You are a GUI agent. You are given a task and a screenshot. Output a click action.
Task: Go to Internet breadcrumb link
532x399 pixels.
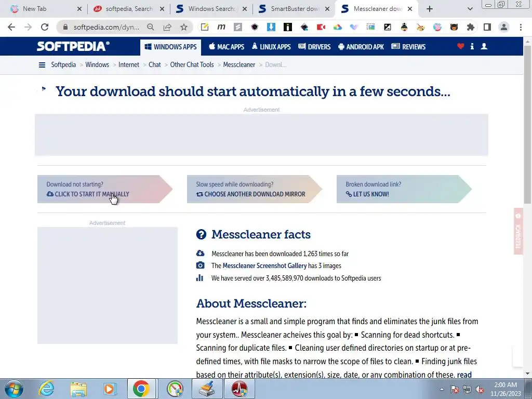click(129, 65)
